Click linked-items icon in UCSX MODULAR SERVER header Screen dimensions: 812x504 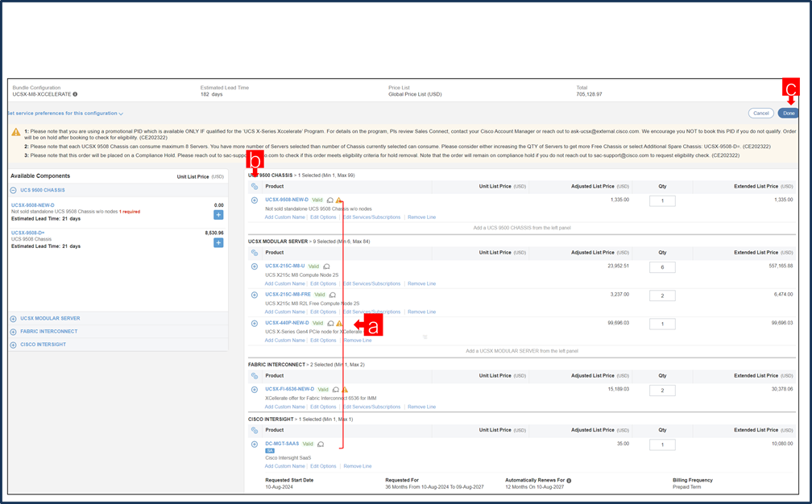255,253
